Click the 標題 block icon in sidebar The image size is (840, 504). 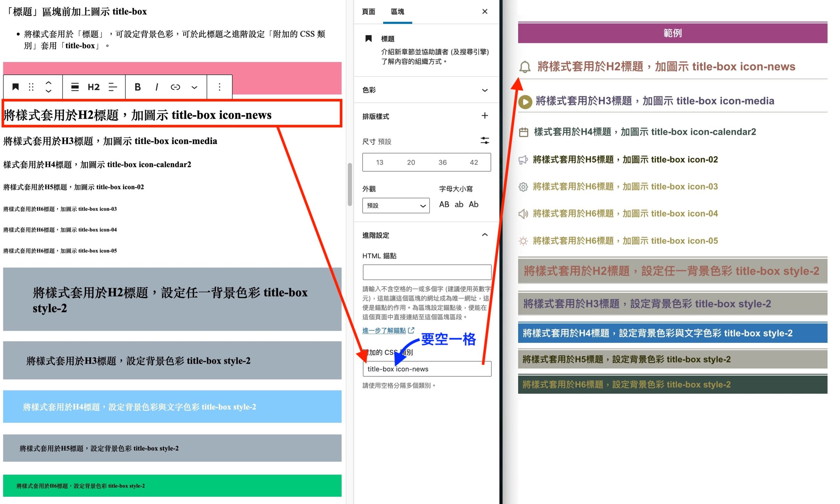point(368,39)
